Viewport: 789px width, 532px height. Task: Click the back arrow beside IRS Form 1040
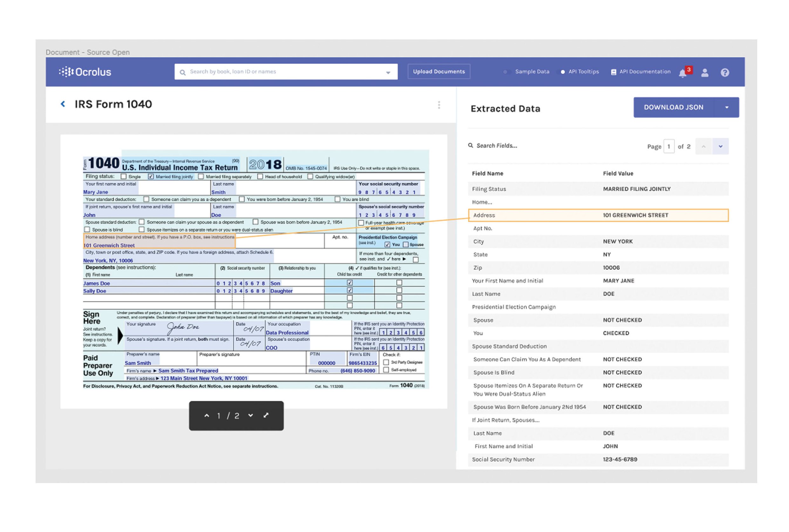[x=63, y=104]
